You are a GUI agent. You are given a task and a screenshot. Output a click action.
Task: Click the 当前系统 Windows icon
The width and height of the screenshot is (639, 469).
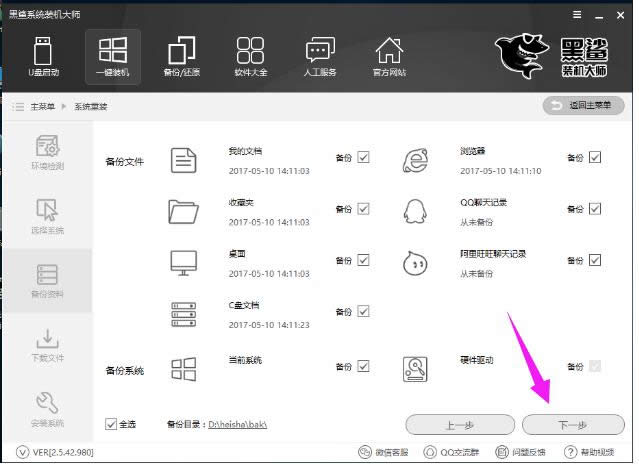(183, 369)
